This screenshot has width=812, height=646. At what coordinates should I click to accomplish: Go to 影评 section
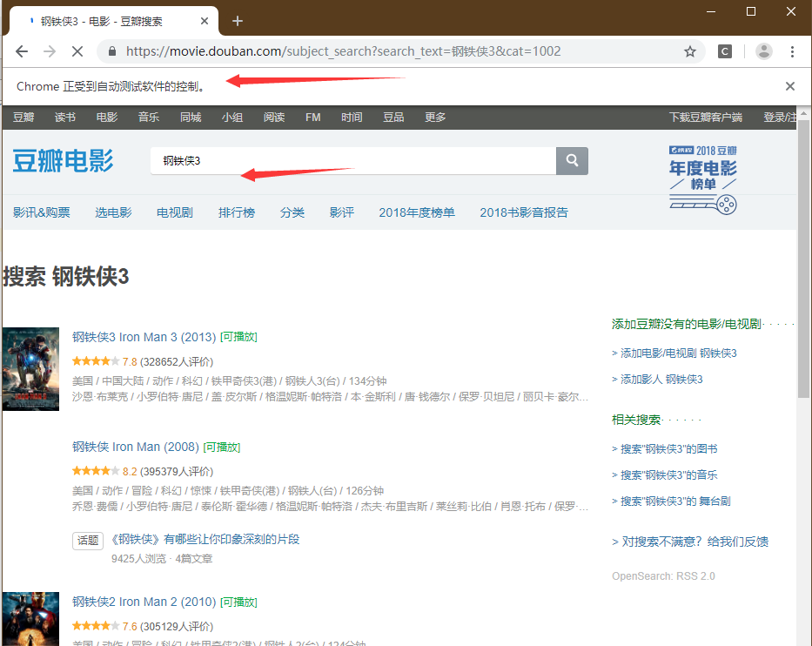(342, 212)
